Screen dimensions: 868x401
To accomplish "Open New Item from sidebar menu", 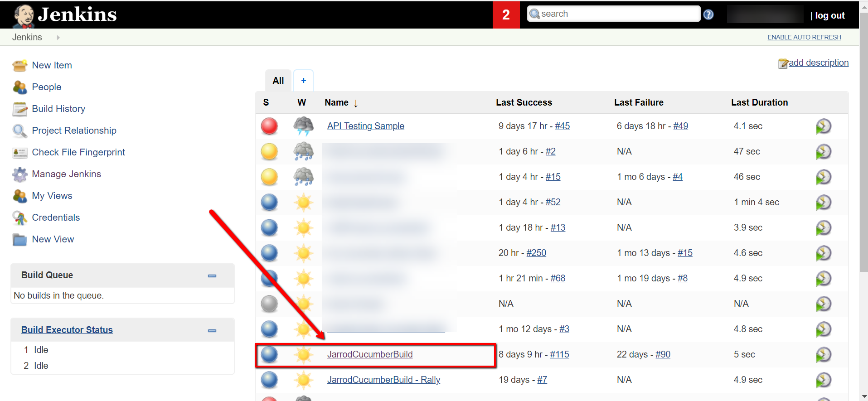I will click(52, 65).
